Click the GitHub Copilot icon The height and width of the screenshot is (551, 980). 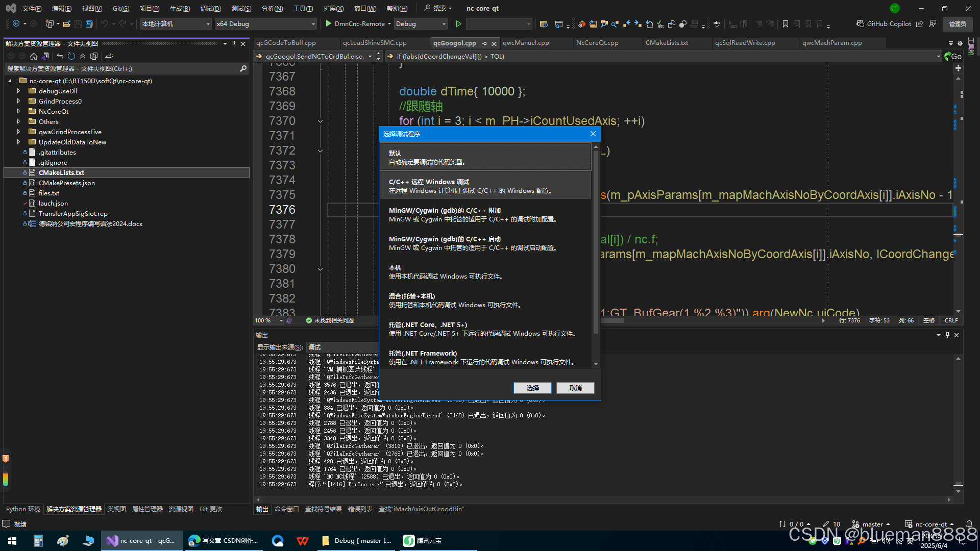tap(860, 24)
